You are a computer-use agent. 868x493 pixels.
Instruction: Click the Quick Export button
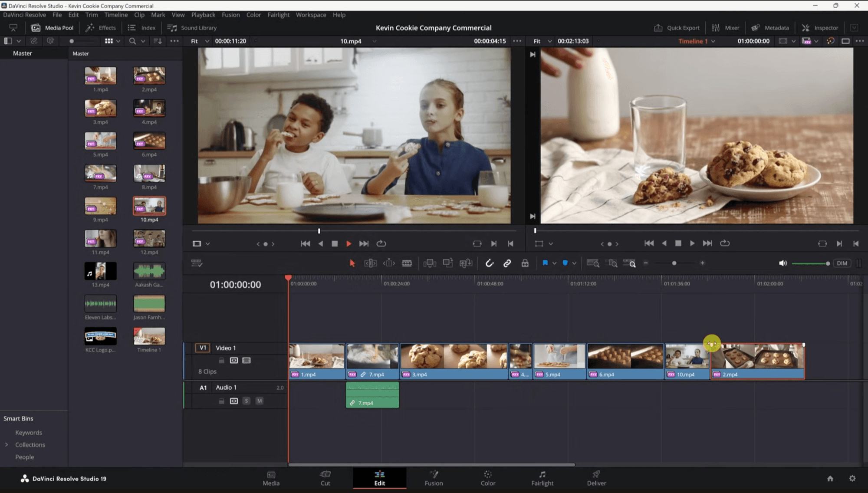677,28
